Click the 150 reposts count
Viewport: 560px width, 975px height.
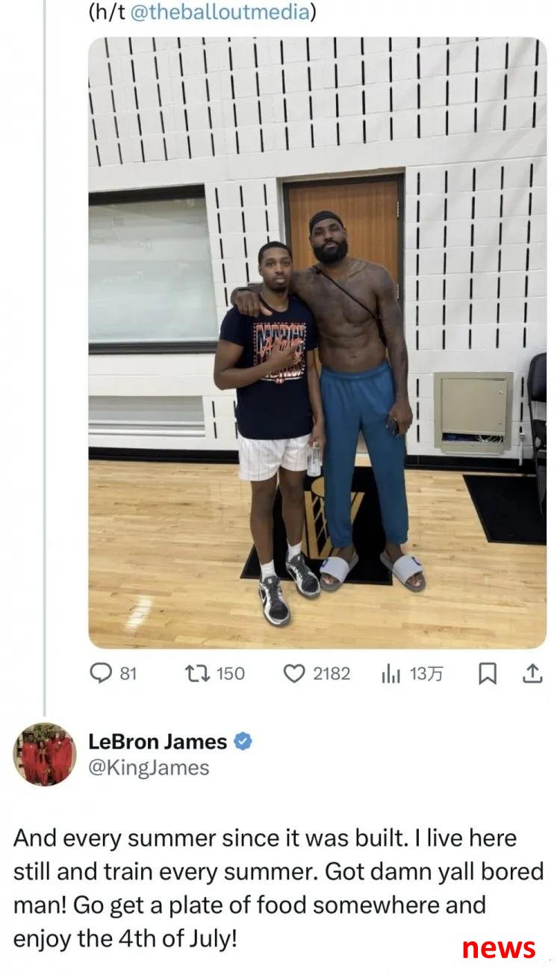231,674
